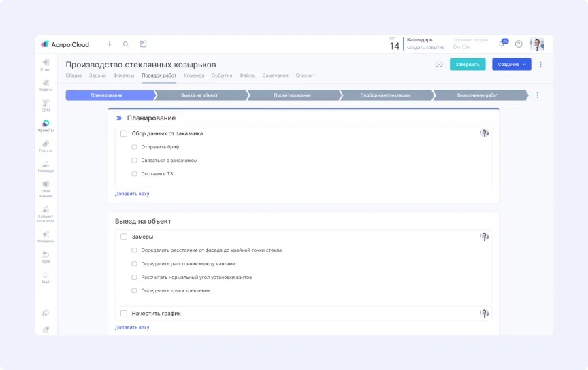Open the three-dot menu next to Создание

coord(541,65)
